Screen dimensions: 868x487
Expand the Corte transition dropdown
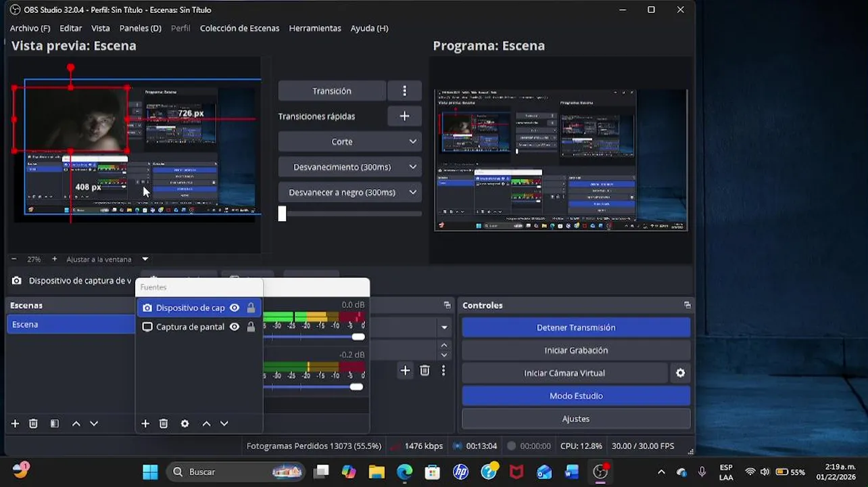[x=349, y=141]
